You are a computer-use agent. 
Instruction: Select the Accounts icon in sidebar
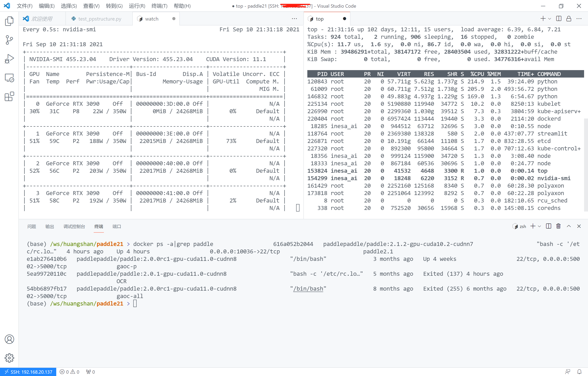click(x=9, y=339)
